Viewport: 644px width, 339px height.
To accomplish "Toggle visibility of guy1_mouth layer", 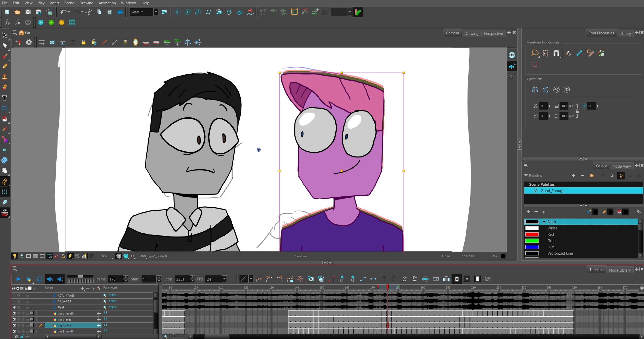I will click(x=14, y=313).
